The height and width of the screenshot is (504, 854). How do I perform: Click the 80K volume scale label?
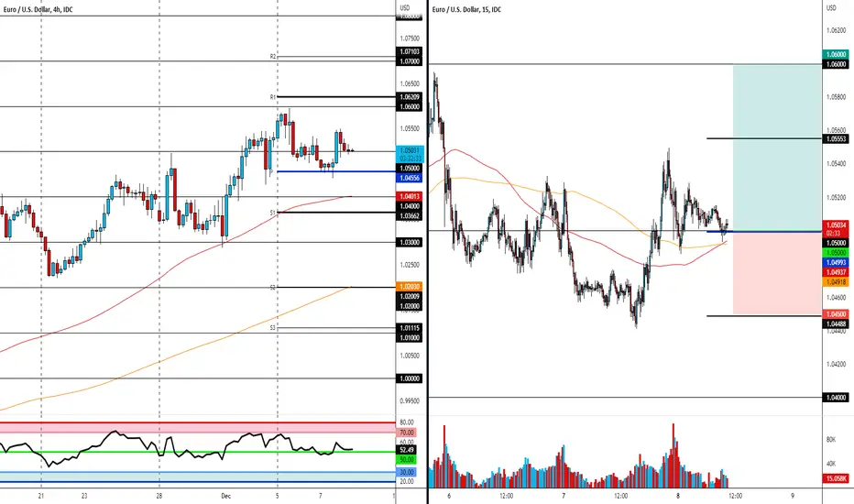click(831, 439)
